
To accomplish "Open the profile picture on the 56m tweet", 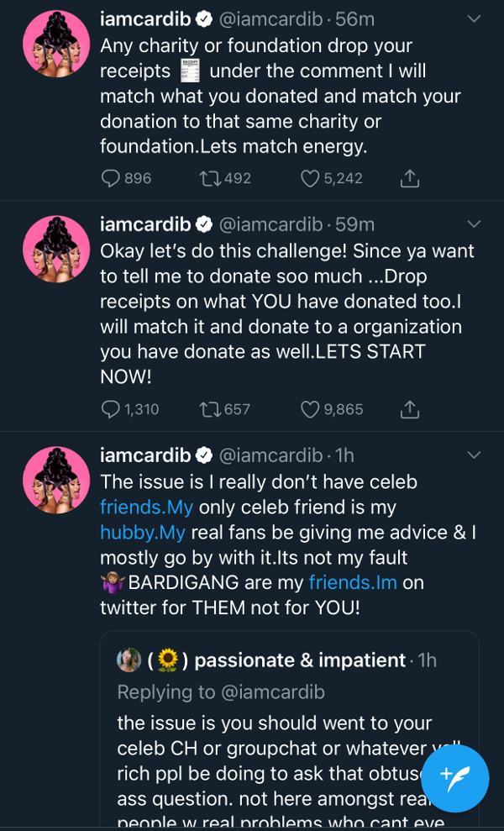I will pyautogui.click(x=56, y=45).
